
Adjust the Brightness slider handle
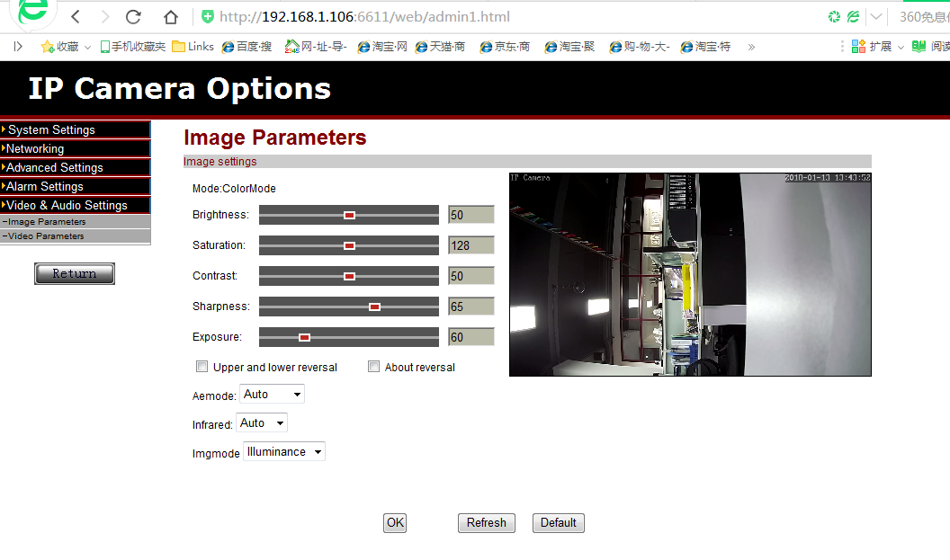350,215
